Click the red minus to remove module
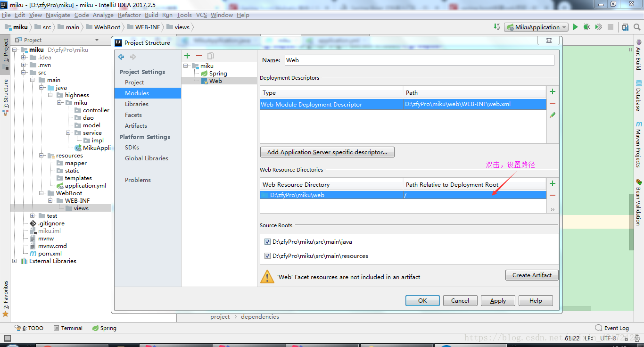 pyautogui.click(x=199, y=56)
